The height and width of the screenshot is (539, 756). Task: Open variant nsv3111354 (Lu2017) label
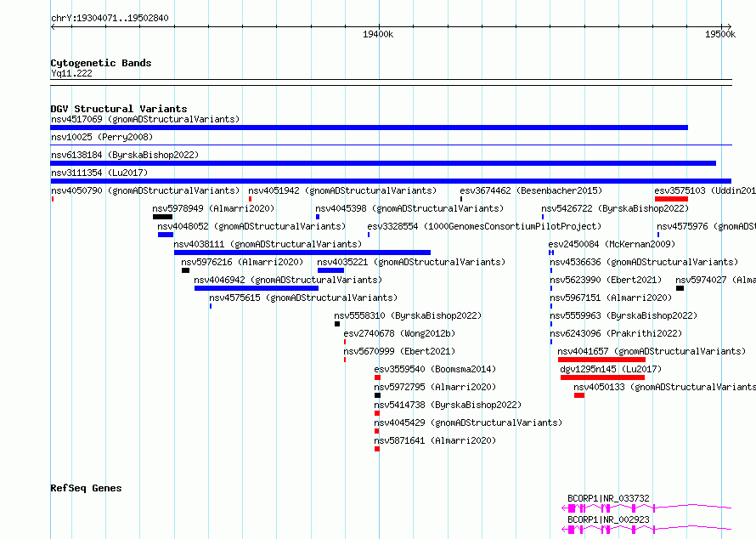[x=99, y=173]
